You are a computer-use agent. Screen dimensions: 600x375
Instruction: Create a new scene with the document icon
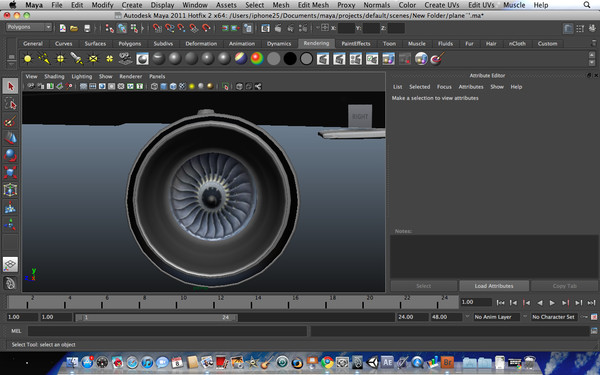(63, 28)
